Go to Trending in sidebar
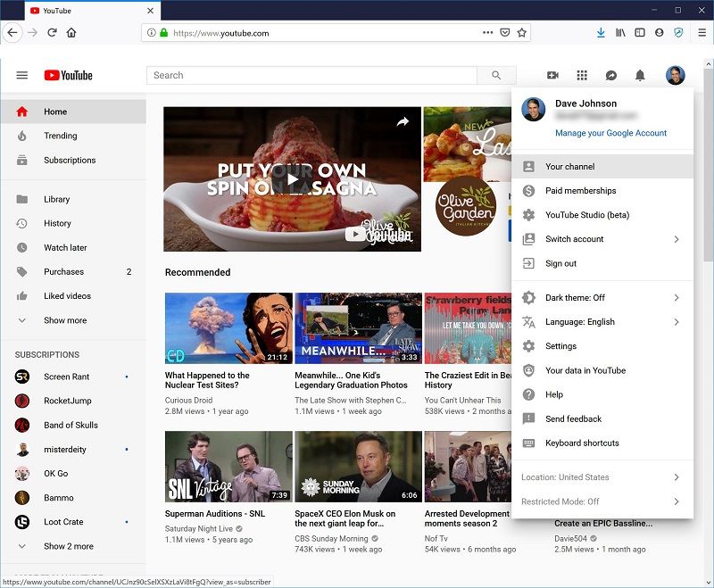 tap(73, 136)
